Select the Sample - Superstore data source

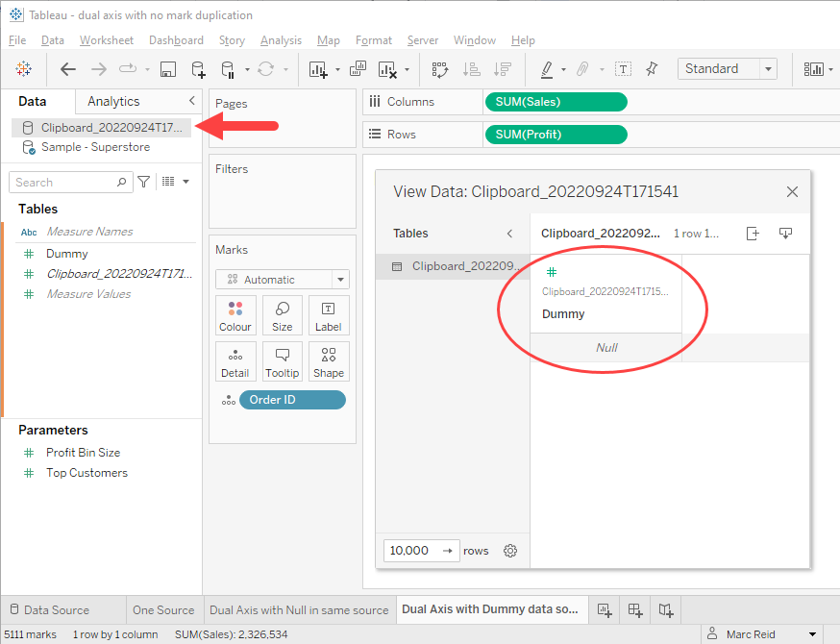coord(95,147)
